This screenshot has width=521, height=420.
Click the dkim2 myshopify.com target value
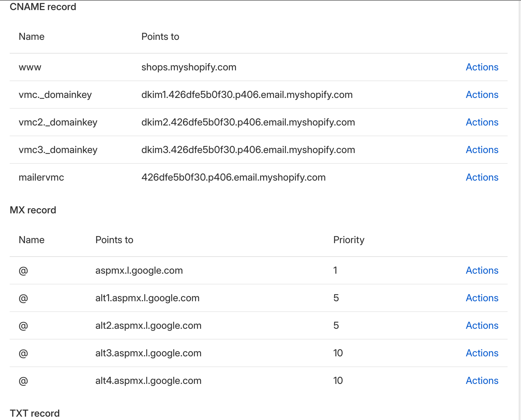pyautogui.click(x=248, y=122)
